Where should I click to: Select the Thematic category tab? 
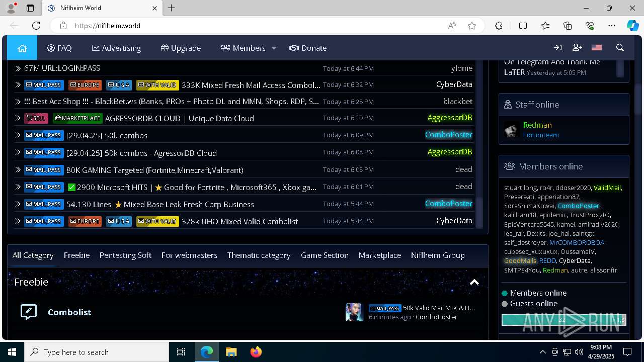(259, 255)
